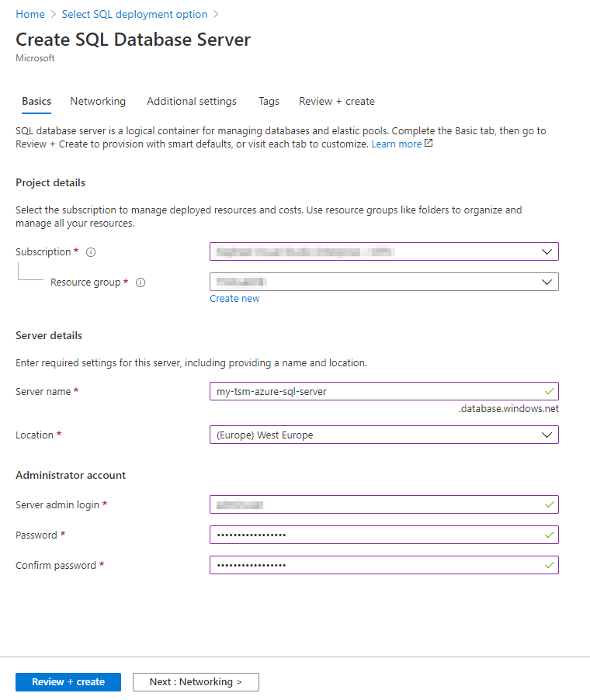Select the Tags tab

coord(269,102)
